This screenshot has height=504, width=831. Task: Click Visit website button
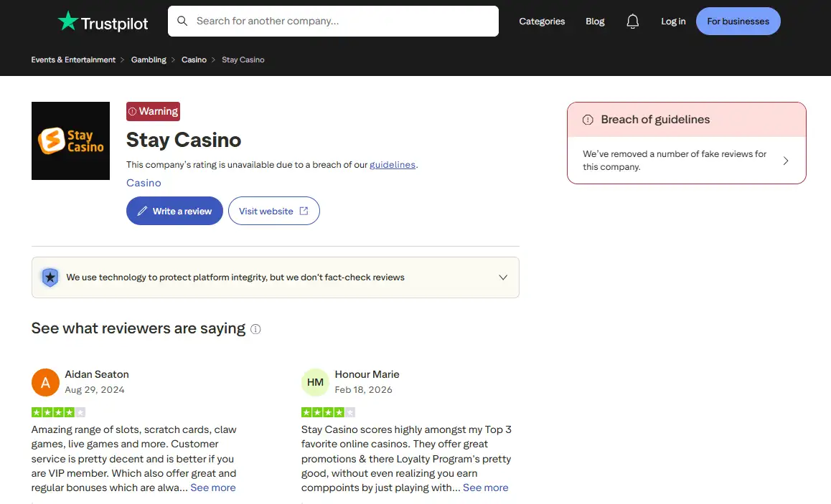[274, 211]
